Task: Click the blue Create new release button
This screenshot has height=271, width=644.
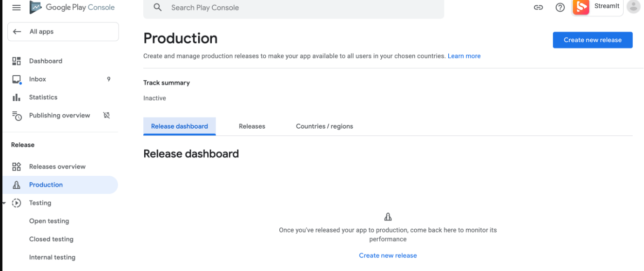Action: point(593,40)
